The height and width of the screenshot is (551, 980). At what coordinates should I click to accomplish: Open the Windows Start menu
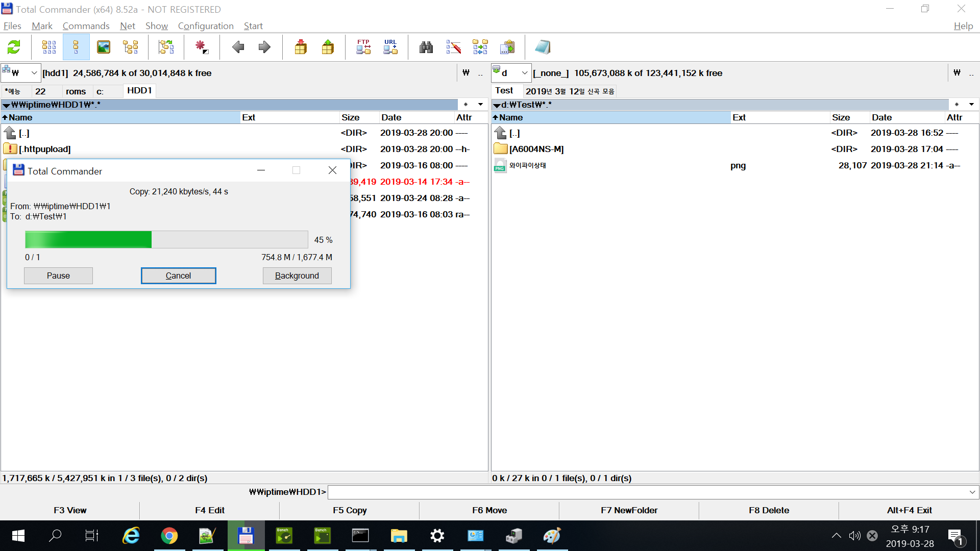pos(18,536)
